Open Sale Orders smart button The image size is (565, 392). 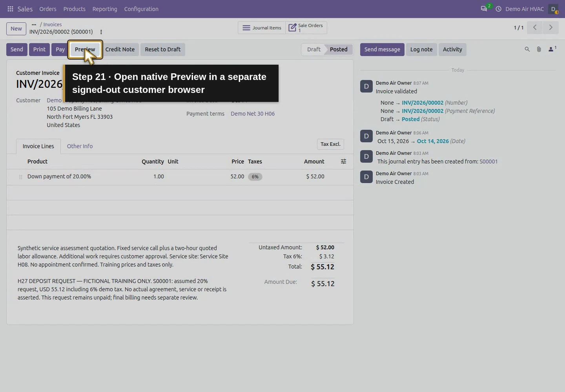(306, 28)
